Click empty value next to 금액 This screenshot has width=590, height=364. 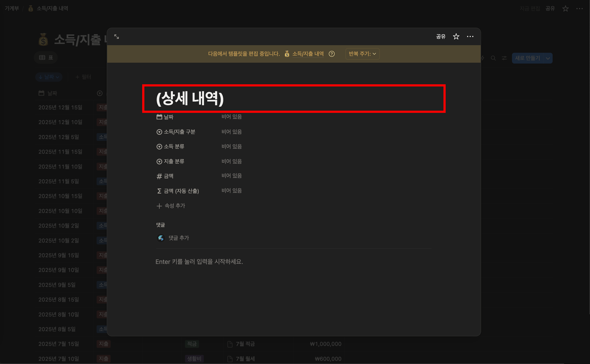coord(232,176)
